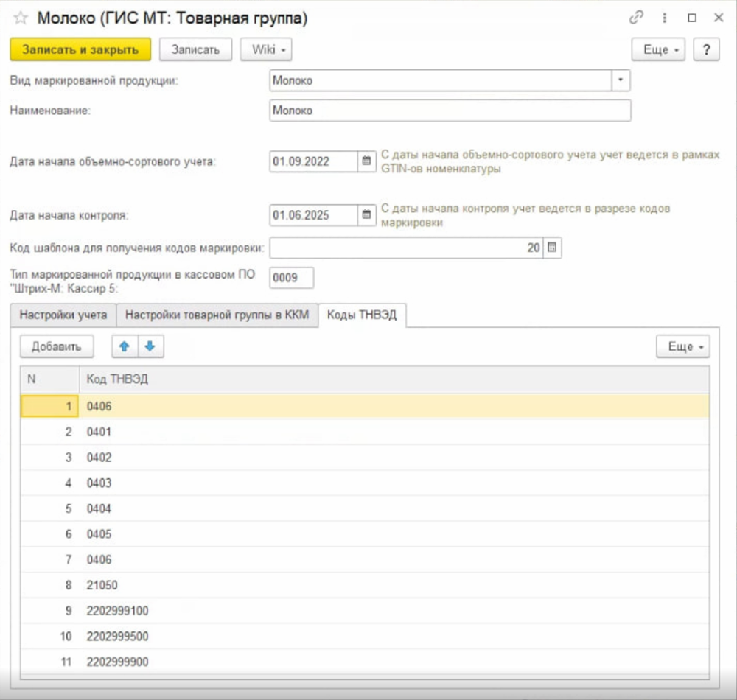
Task: Open calculator for marking code template field
Action: (553, 248)
